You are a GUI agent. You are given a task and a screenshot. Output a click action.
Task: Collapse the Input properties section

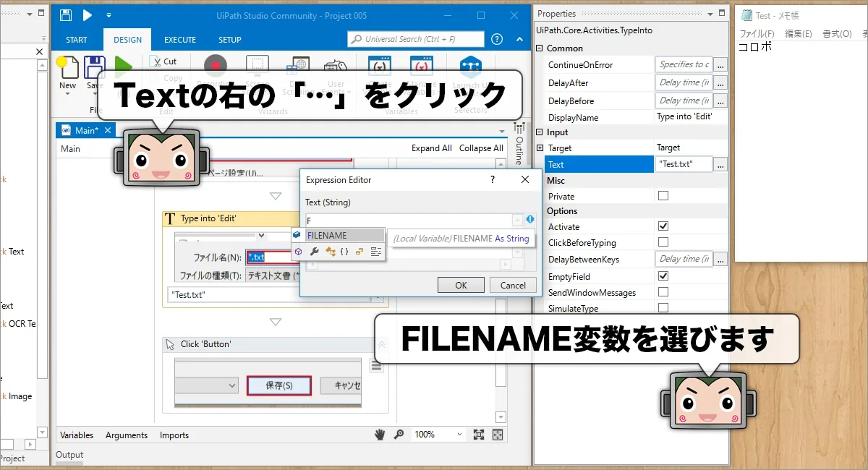tap(540, 132)
